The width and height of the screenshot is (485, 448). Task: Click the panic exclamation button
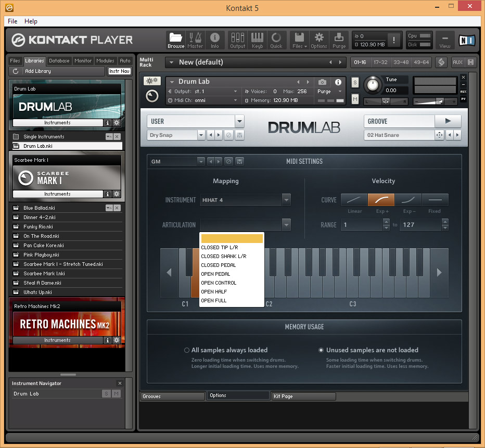[394, 40]
